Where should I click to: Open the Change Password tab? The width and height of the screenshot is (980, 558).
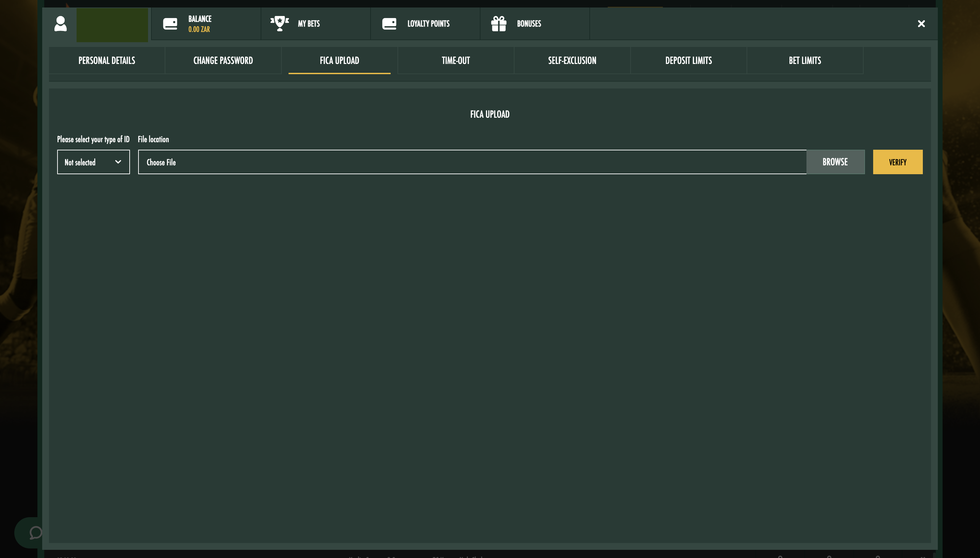[223, 60]
